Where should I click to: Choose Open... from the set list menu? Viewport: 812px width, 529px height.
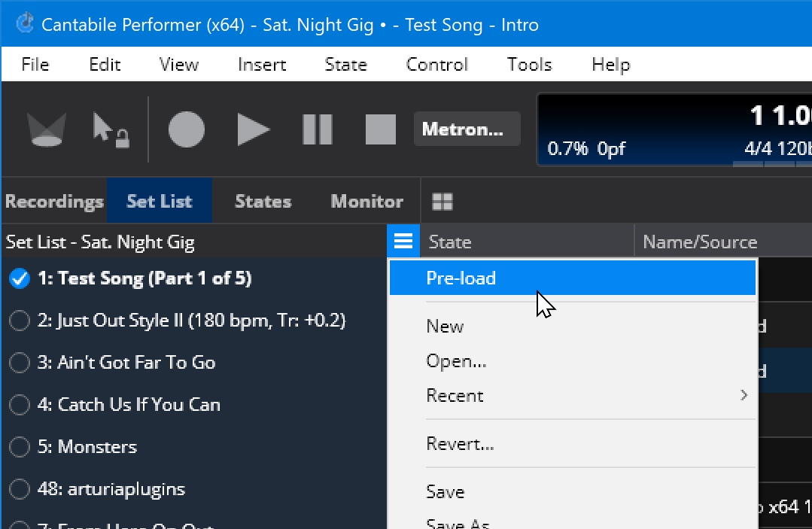pos(572,360)
